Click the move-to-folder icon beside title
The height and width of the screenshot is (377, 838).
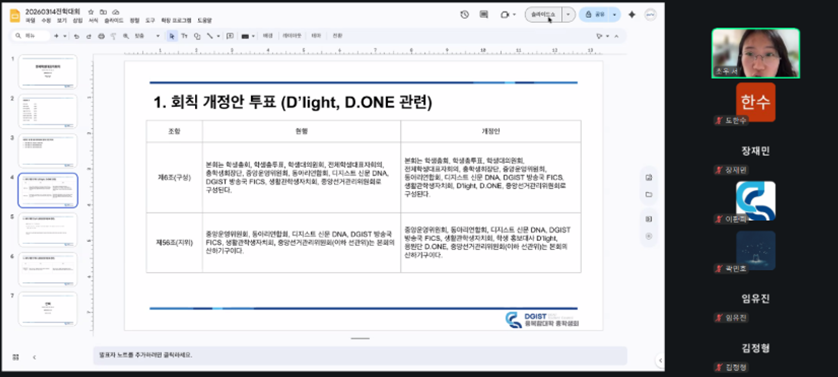(x=103, y=12)
